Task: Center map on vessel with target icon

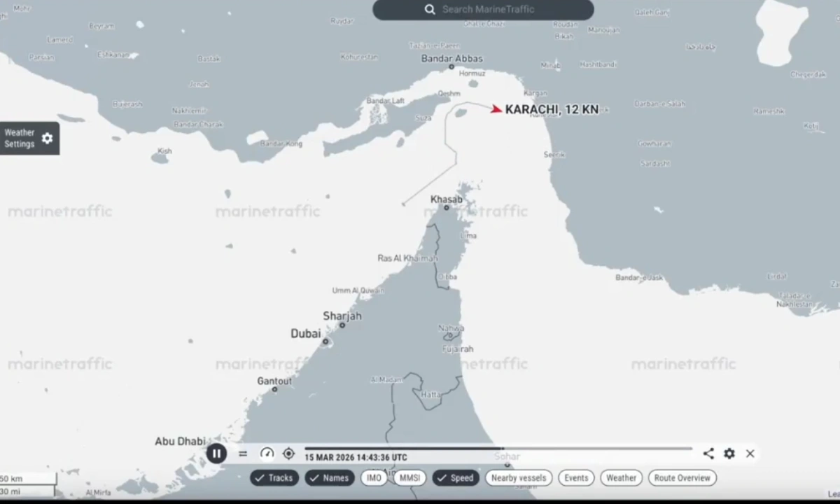Action: coord(288,454)
